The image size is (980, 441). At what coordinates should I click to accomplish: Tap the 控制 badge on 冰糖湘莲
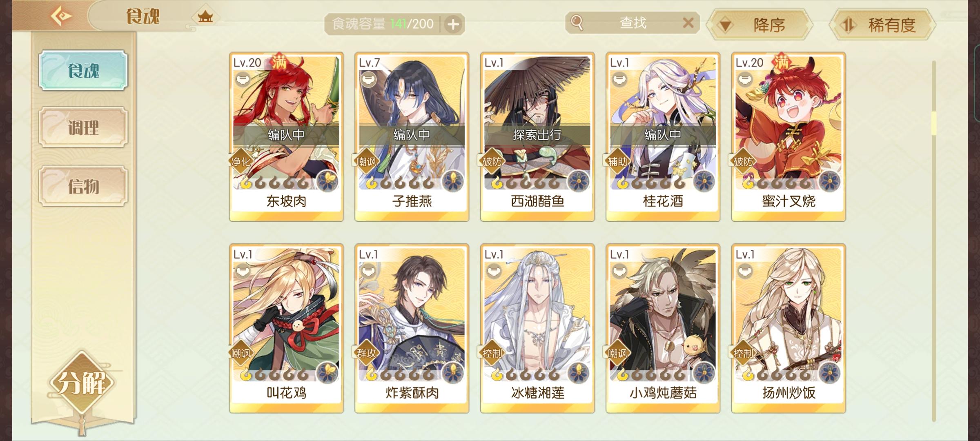[492, 353]
